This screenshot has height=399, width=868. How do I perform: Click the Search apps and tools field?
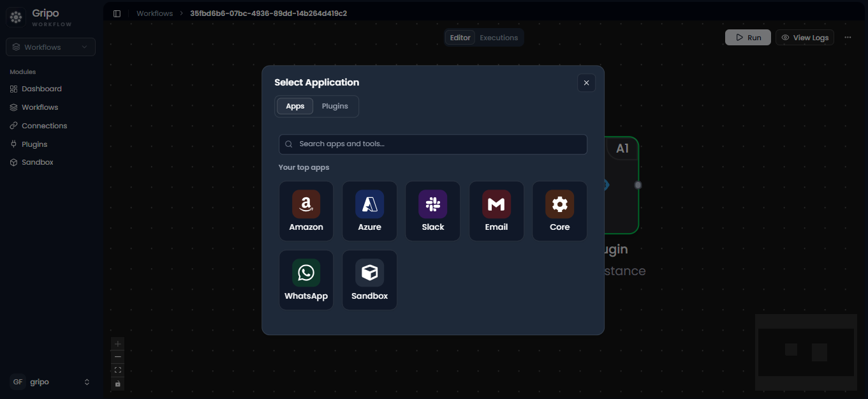point(433,144)
